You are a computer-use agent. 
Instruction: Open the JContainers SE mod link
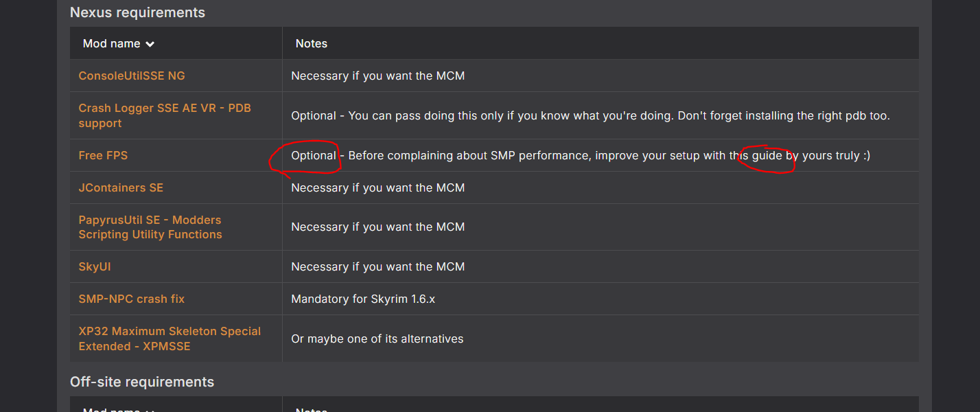(x=121, y=187)
